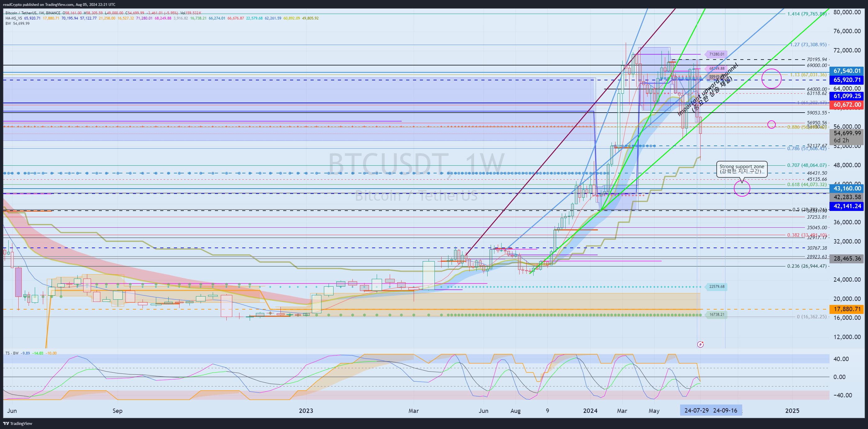
Task: Click the HA-MS_VS indicator legend name
Action: point(14,18)
